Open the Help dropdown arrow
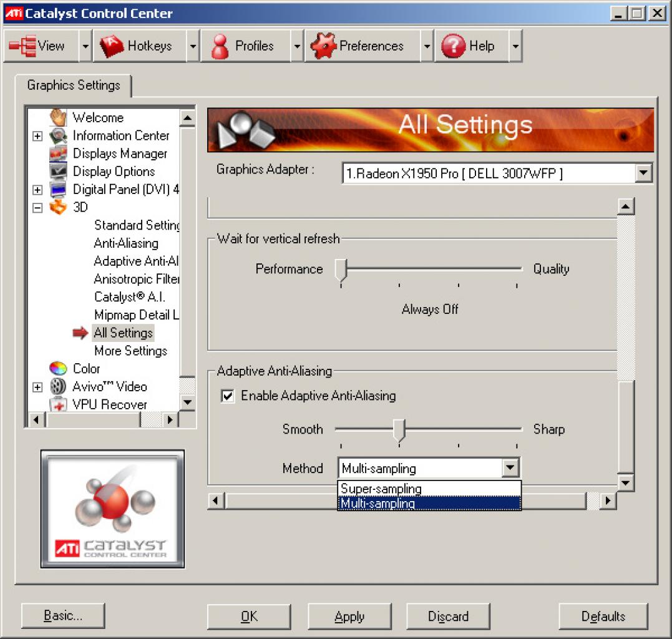 [515, 46]
